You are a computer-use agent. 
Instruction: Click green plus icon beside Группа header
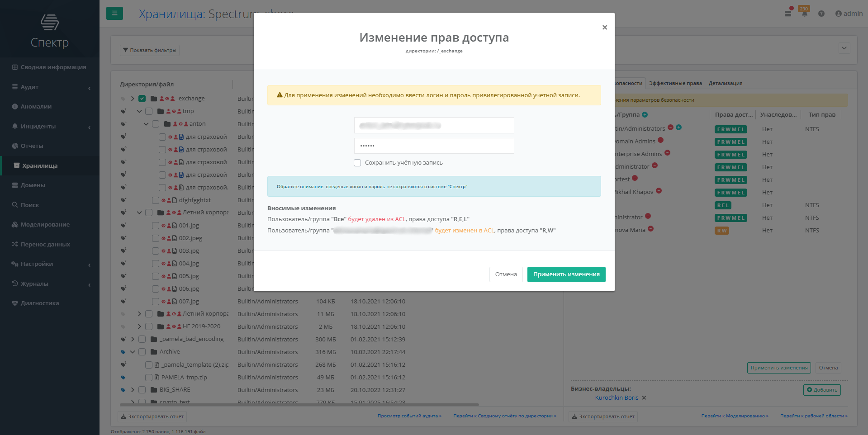(645, 114)
